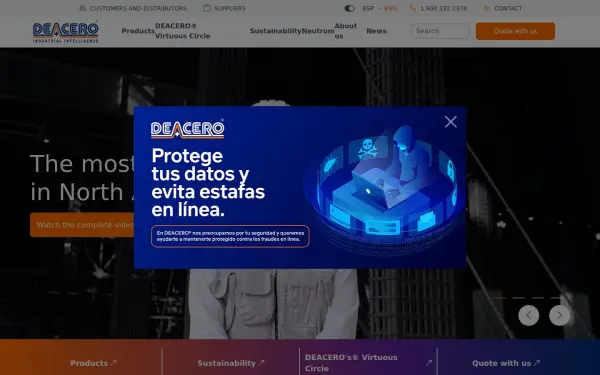600x375 pixels.
Task: Open Products link in bottom bar
Action: tap(93, 363)
